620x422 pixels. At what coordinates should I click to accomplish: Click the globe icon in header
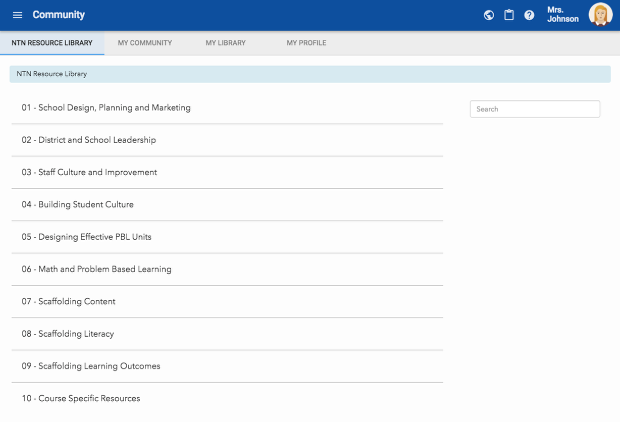pyautogui.click(x=489, y=15)
